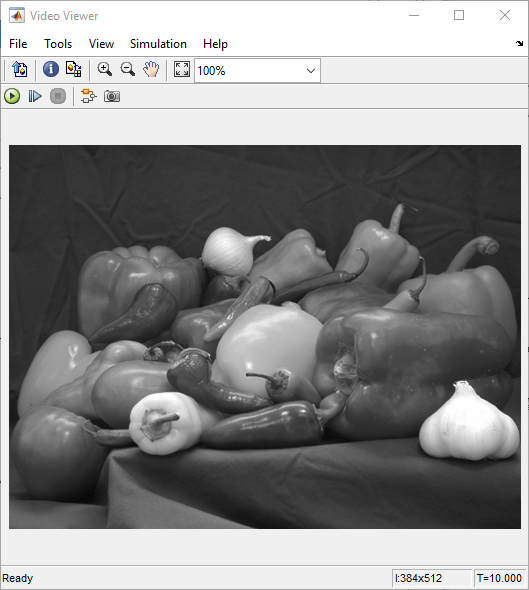Click the grey Stop simulation button
Image resolution: width=529 pixels, height=590 pixels.
coord(58,96)
